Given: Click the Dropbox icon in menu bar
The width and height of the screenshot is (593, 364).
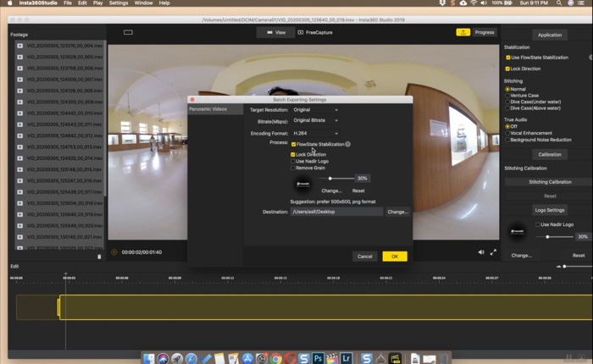Looking at the screenshot, I should (x=442, y=3).
